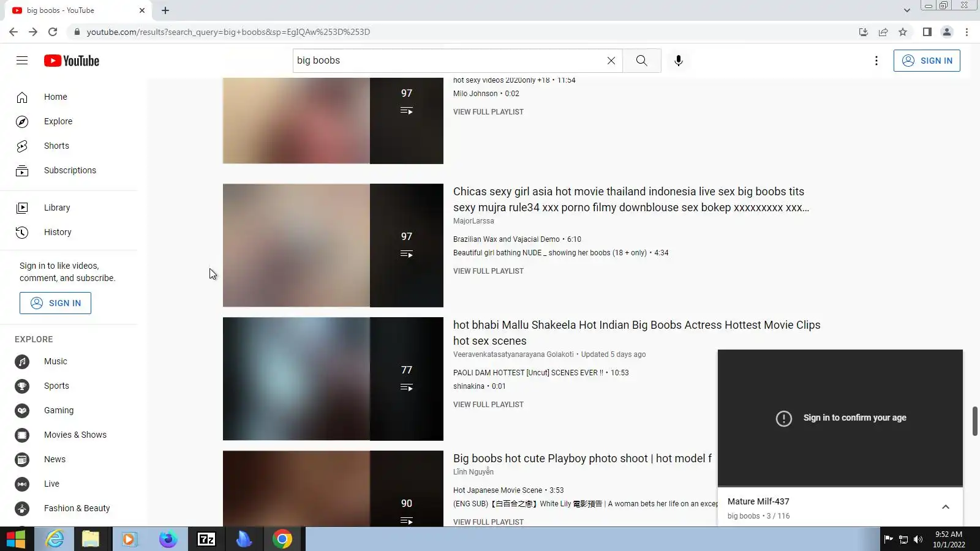Screen dimensions: 980x551
Task: Go to the YouTube logo home link
Action: [x=72, y=61]
